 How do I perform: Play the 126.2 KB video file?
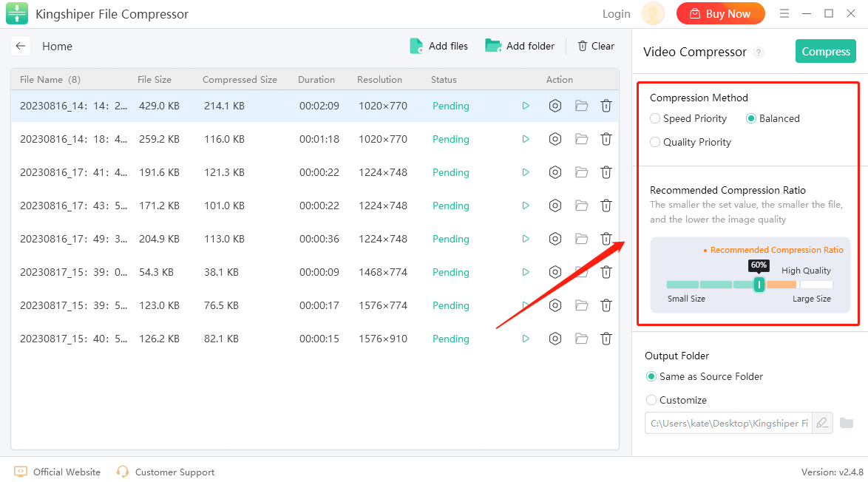526,338
